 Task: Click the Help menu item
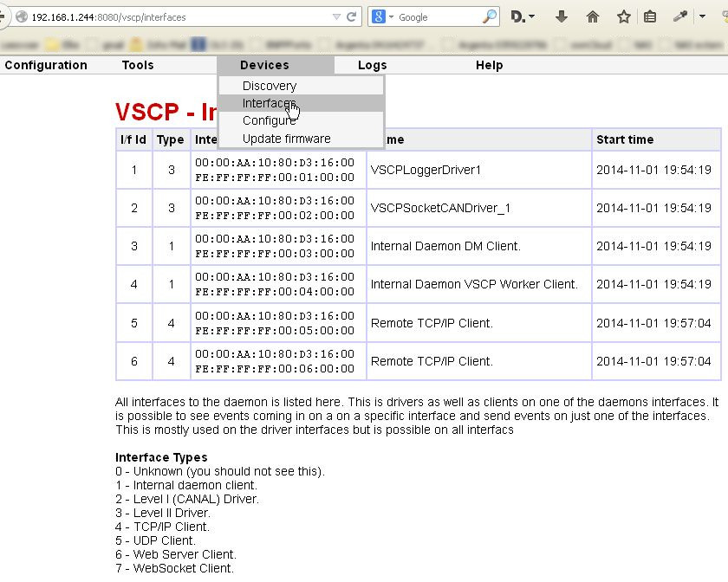489,65
